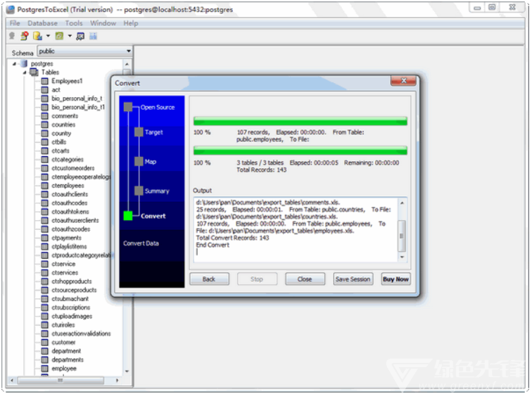Click the ctservice table icon
The width and height of the screenshot is (532, 396).
coord(44,264)
